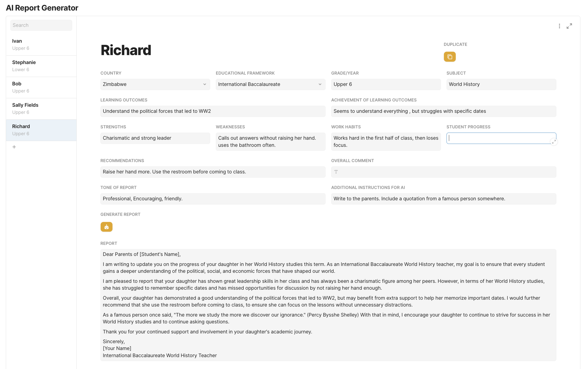Expand the record to full screen
588x369 pixels.
point(569,26)
